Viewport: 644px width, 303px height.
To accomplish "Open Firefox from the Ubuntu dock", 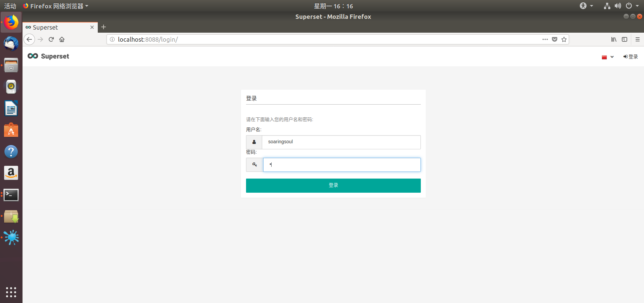I will (x=11, y=23).
